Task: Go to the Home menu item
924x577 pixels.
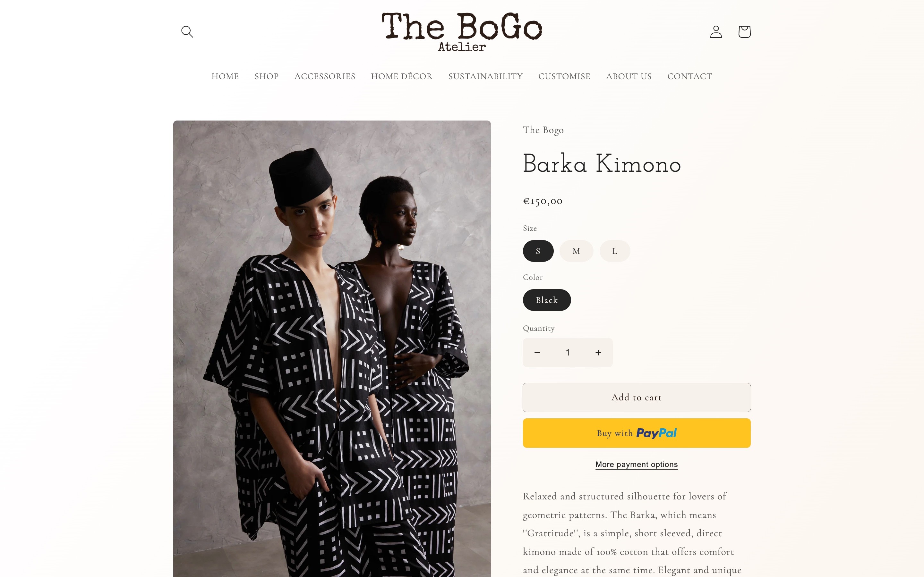Action: pos(225,76)
